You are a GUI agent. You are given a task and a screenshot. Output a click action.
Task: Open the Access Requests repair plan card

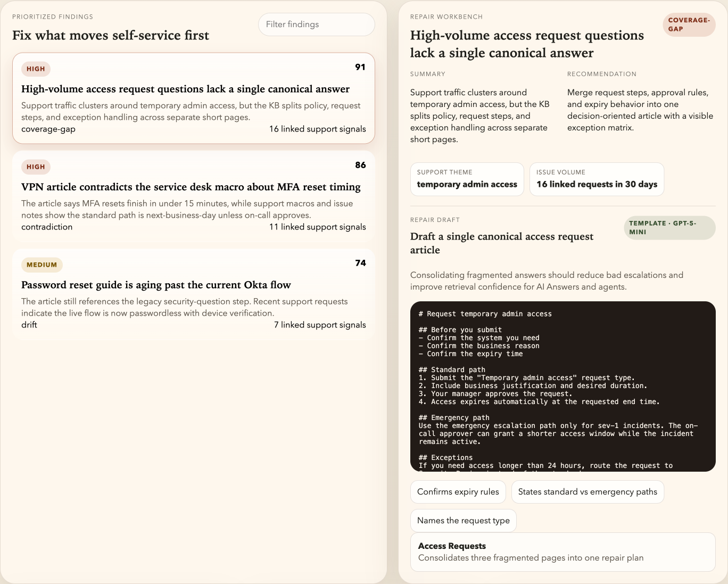pos(562,552)
